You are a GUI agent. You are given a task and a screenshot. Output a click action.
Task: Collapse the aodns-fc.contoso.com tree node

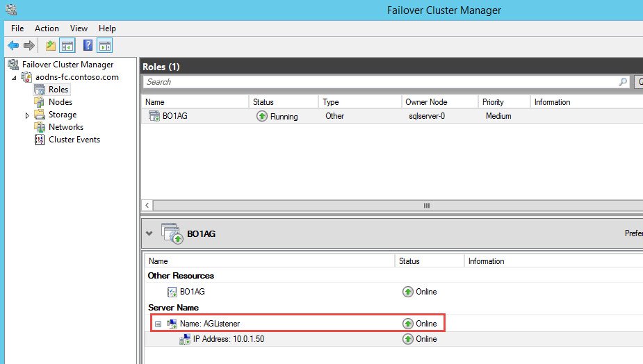(x=15, y=78)
